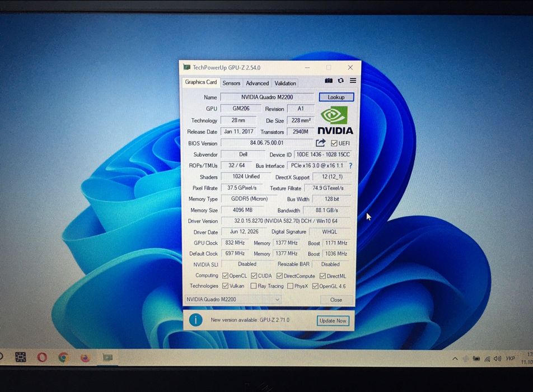Switch the УКР keyboard language indicator

(510, 358)
